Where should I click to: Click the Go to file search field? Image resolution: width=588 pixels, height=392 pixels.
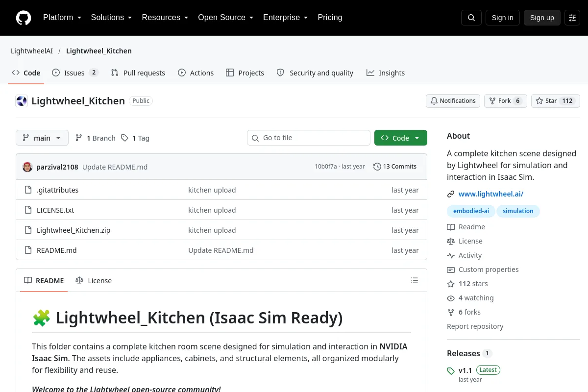tap(309, 138)
